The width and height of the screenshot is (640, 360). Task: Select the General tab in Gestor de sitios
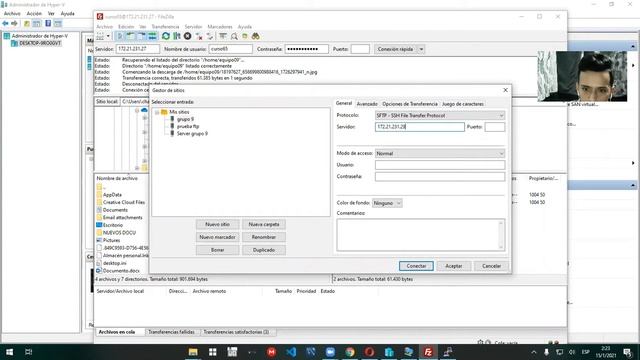pyautogui.click(x=344, y=103)
